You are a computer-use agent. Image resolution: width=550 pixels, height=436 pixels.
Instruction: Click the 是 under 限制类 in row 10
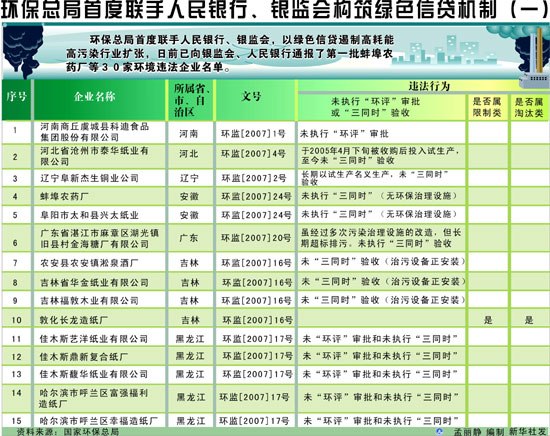click(488, 320)
